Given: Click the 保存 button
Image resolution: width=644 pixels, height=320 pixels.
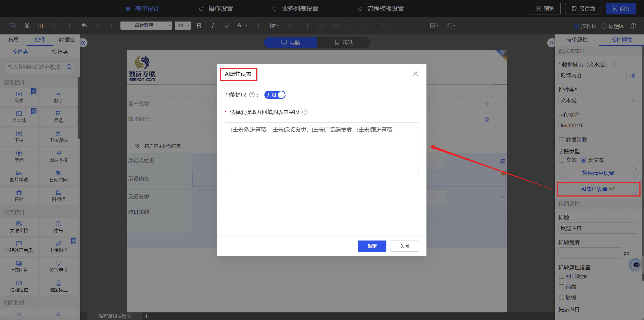Looking at the screenshot, I should [x=621, y=9].
